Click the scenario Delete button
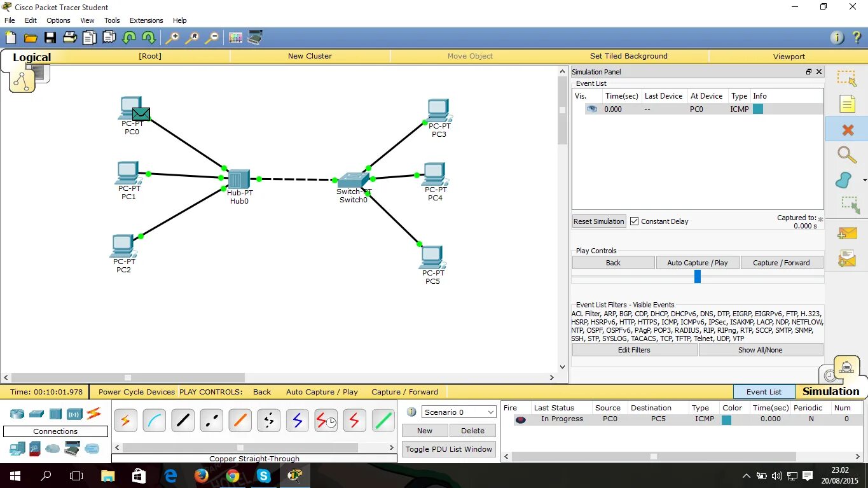The height and width of the screenshot is (488, 868). pyautogui.click(x=472, y=431)
